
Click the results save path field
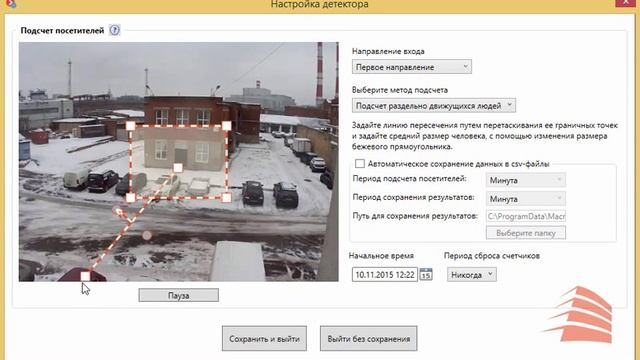[526, 216]
